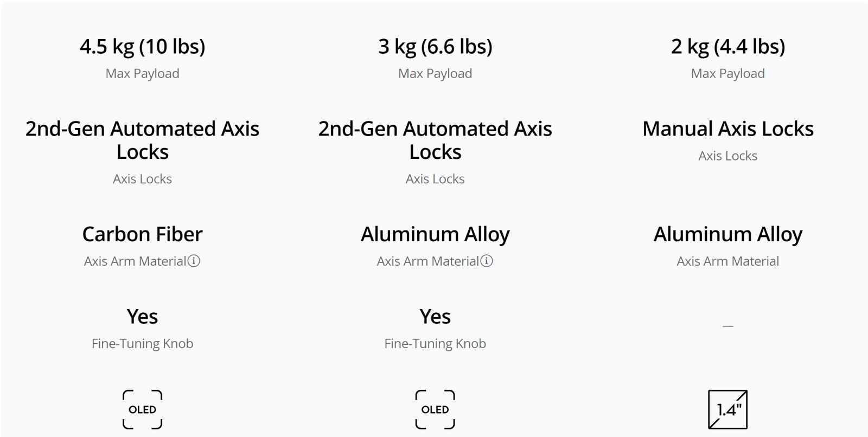Select the OLED icon in the left column
868x437 pixels.
142,409
